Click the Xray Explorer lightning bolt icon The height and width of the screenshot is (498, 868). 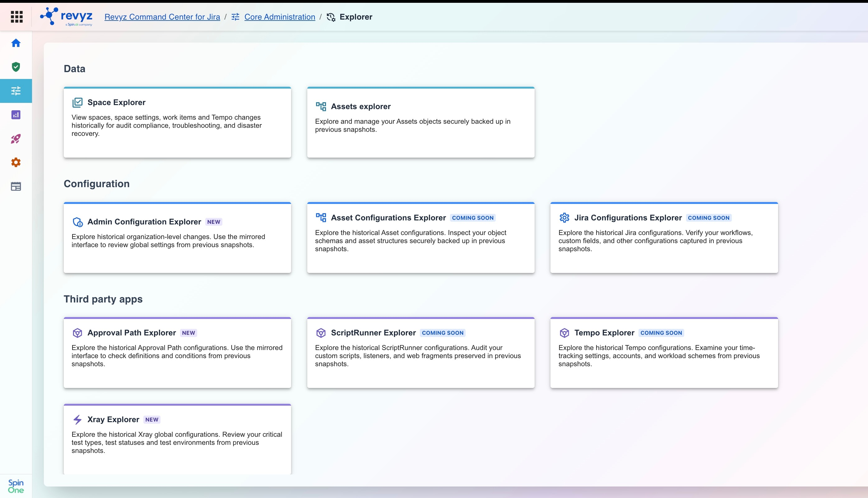77,420
